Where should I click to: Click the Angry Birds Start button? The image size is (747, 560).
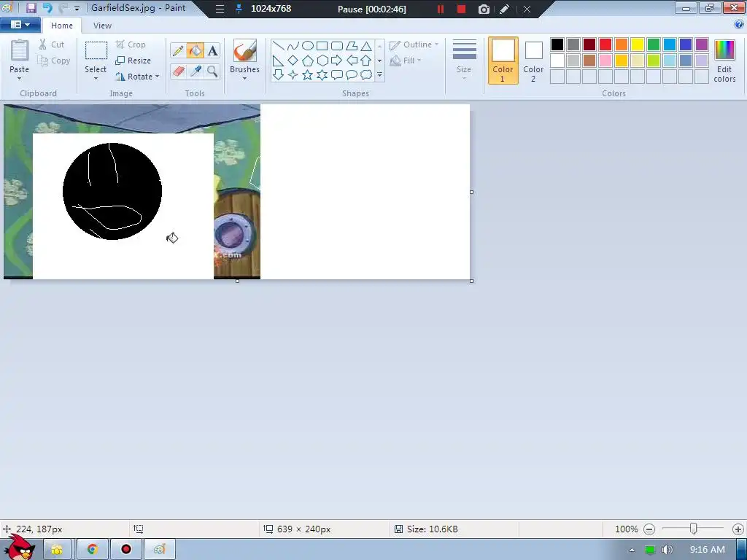click(19, 547)
